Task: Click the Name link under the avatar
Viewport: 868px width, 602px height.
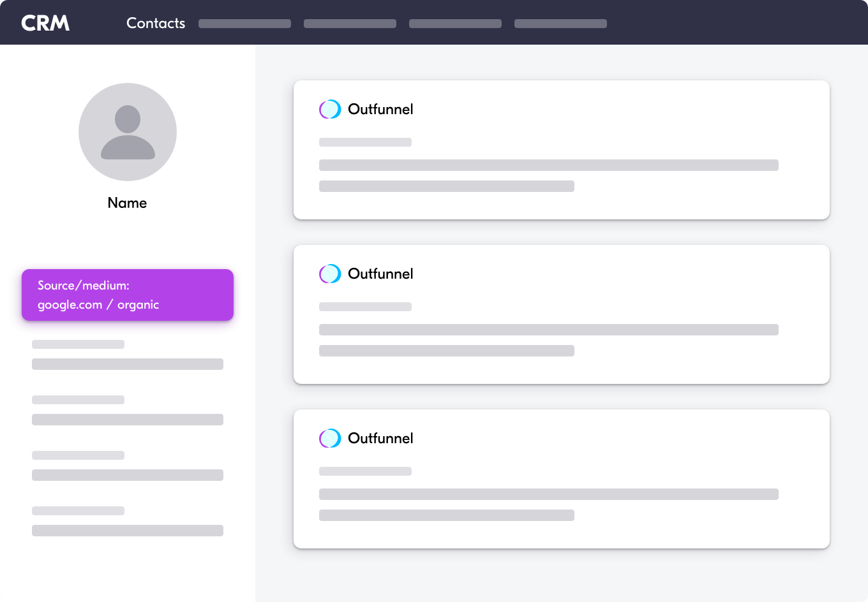Action: tap(127, 202)
